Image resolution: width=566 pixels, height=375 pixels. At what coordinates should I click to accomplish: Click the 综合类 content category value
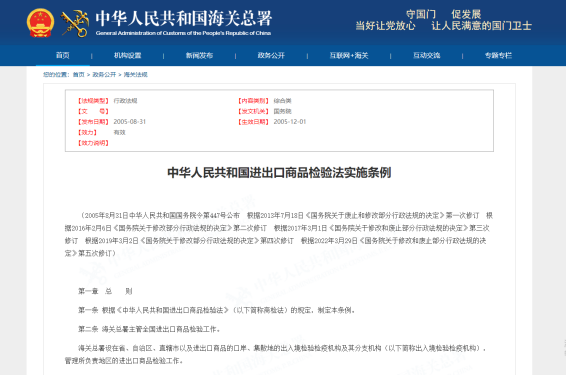click(x=282, y=101)
